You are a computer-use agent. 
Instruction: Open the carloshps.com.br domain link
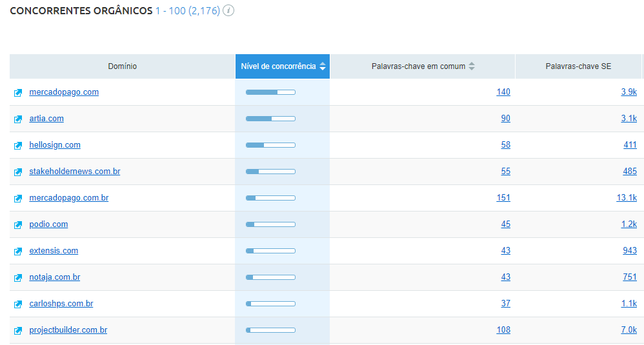pos(61,304)
